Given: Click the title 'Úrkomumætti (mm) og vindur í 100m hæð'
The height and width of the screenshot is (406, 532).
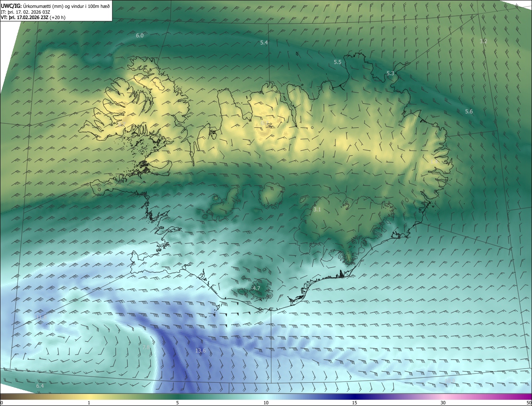Looking at the screenshot, I should (66, 6).
